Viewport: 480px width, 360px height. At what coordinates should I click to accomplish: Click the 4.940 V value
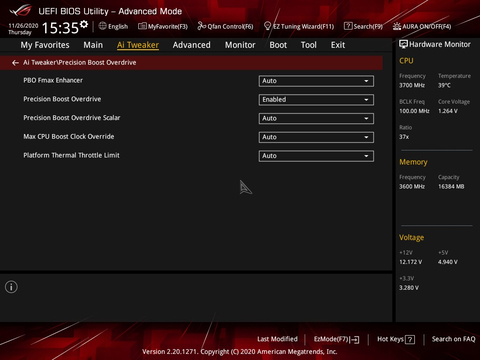(x=448, y=262)
